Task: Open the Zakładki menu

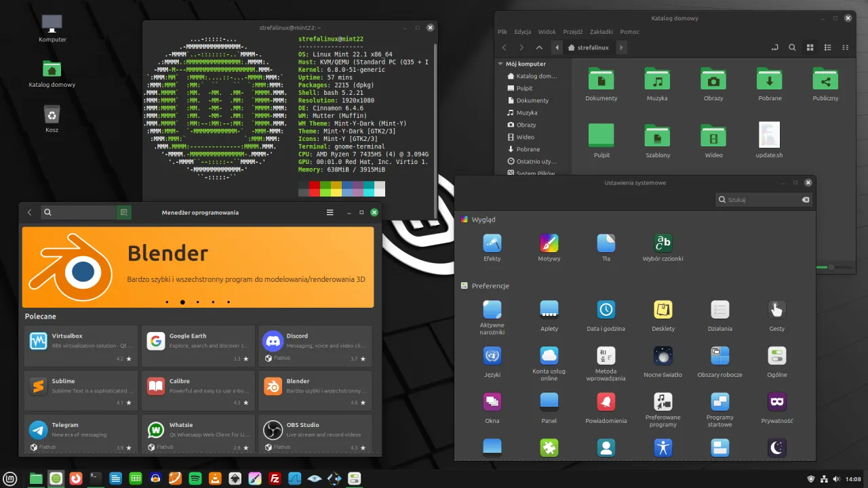Action: point(601,31)
